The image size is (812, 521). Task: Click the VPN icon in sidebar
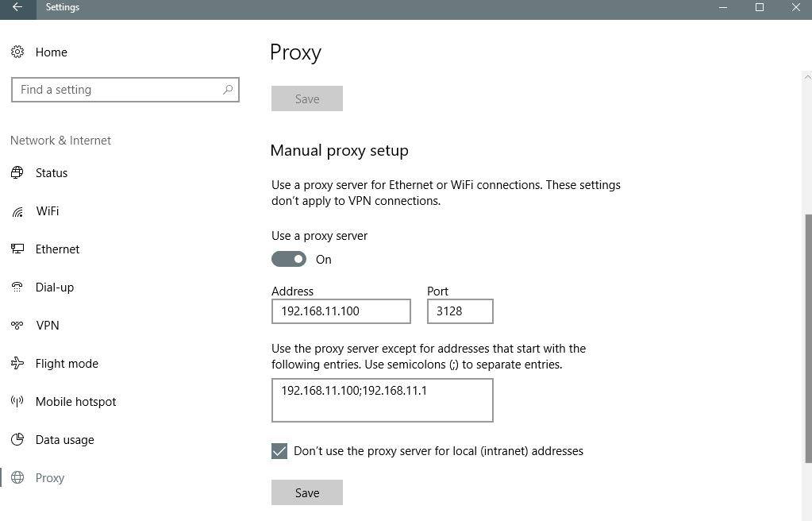(17, 326)
